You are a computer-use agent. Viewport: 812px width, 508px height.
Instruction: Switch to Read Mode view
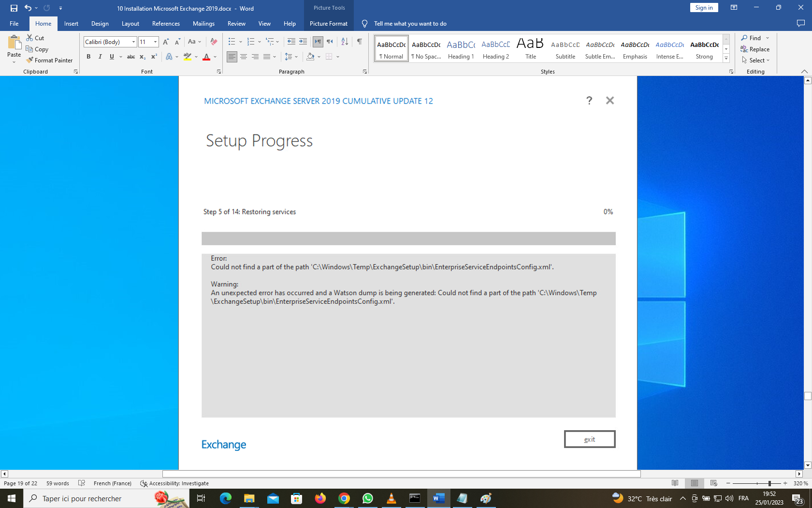pyautogui.click(x=675, y=483)
